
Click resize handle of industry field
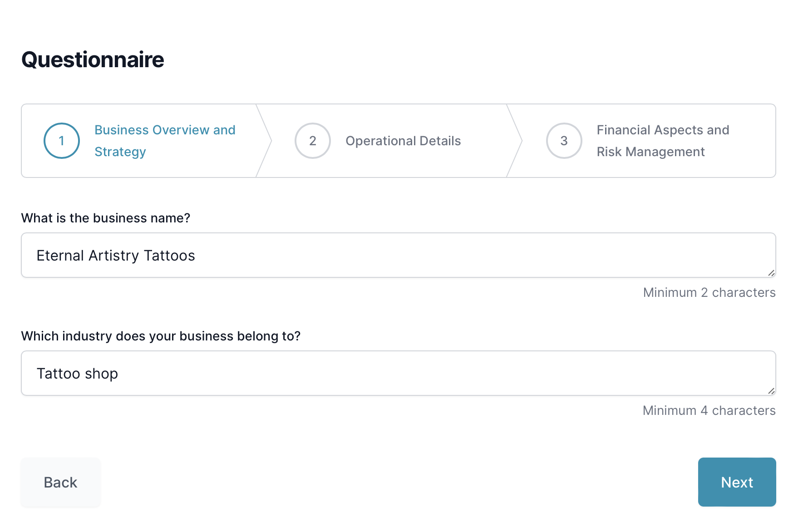pyautogui.click(x=771, y=391)
